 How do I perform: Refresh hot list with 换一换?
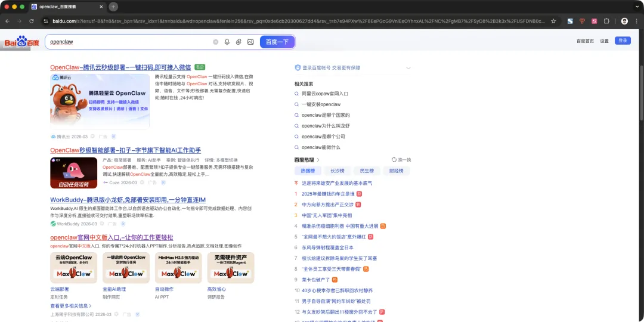tap(401, 160)
